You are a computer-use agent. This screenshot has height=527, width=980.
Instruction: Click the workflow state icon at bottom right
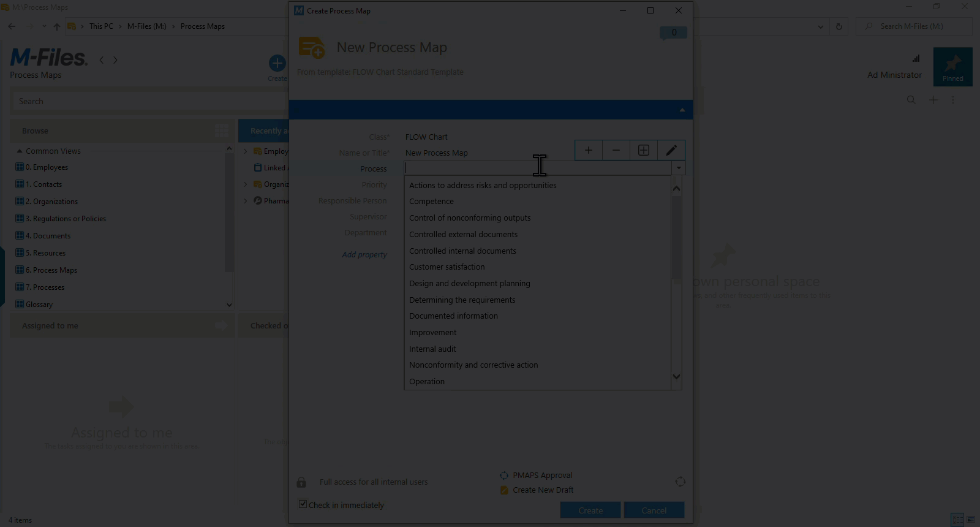(x=680, y=482)
